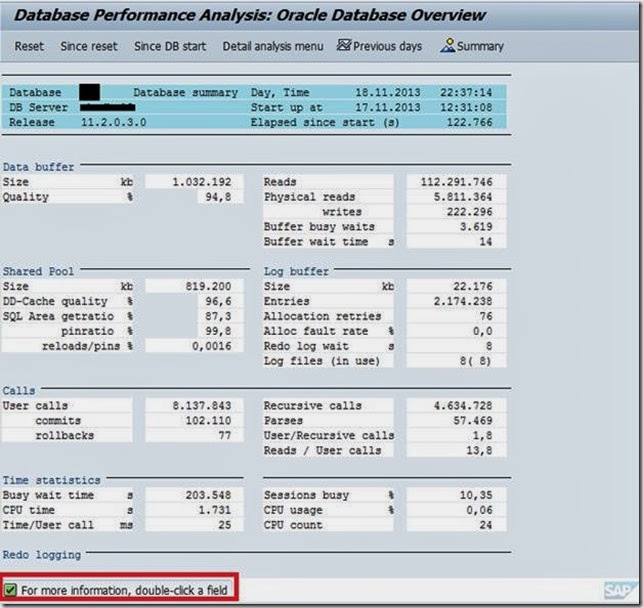This screenshot has width=643, height=608.
Task: Click CPU usage value 0,06
Action: [456, 510]
